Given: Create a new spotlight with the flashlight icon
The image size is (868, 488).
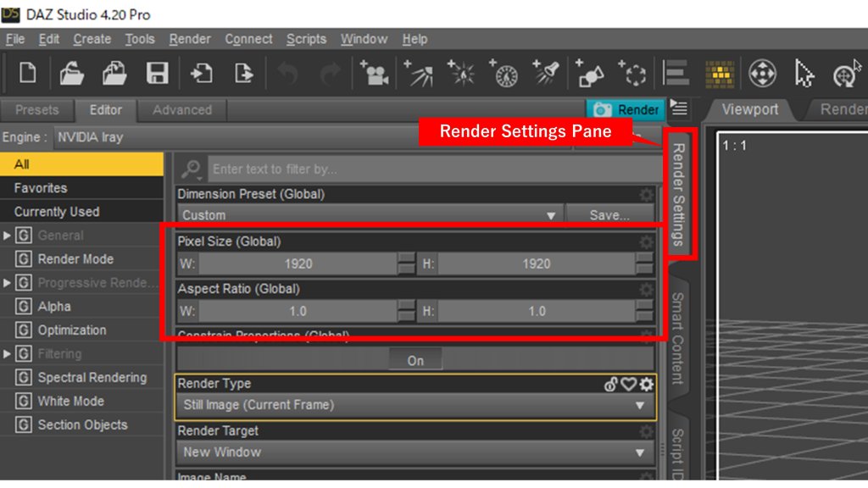Looking at the screenshot, I should tap(546, 73).
